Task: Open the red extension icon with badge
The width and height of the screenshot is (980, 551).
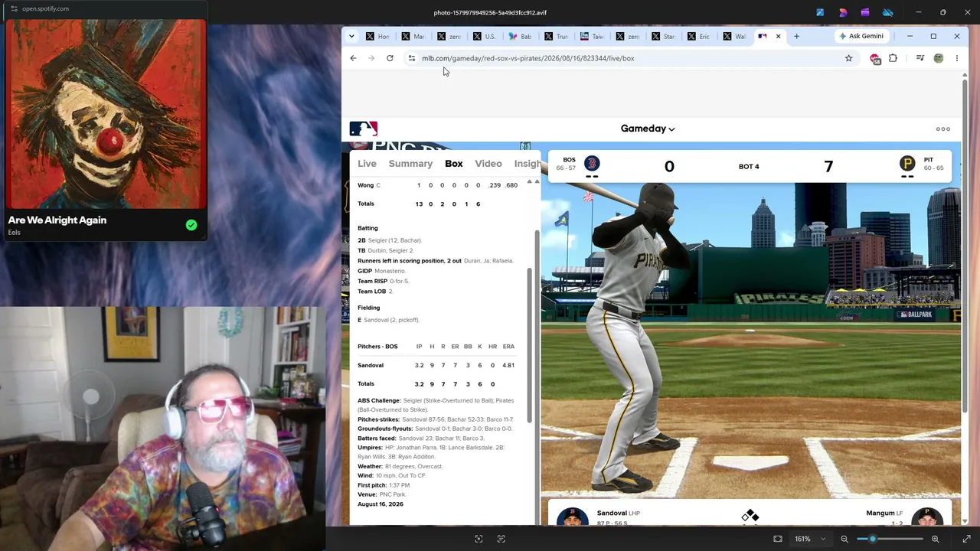Action: click(875, 58)
